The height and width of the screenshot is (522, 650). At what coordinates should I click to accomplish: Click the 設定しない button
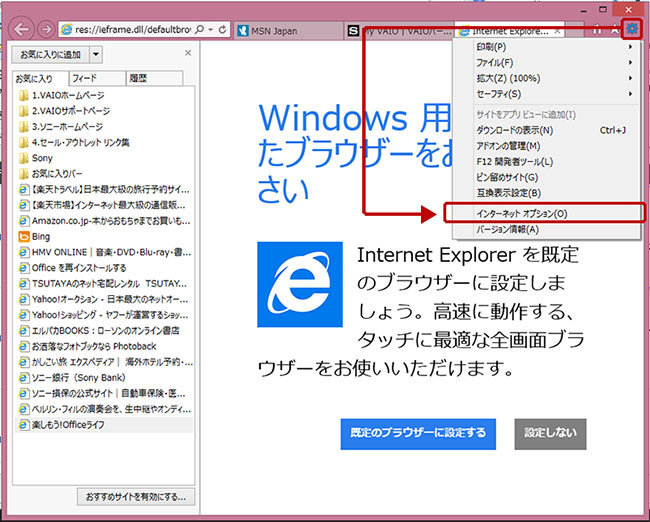[x=550, y=434]
